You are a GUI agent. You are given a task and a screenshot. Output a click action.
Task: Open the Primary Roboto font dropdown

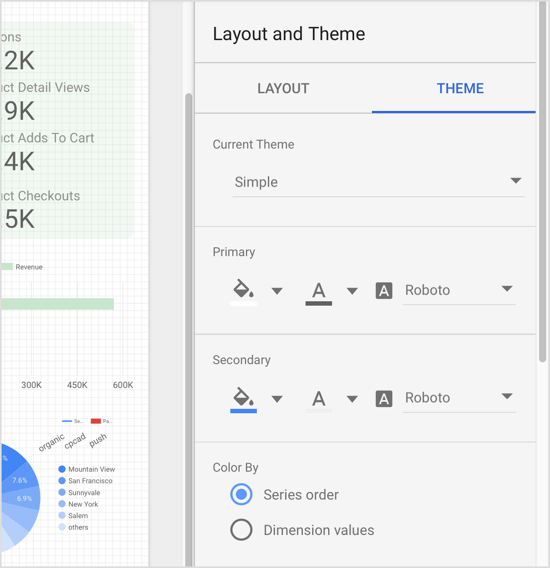(459, 290)
